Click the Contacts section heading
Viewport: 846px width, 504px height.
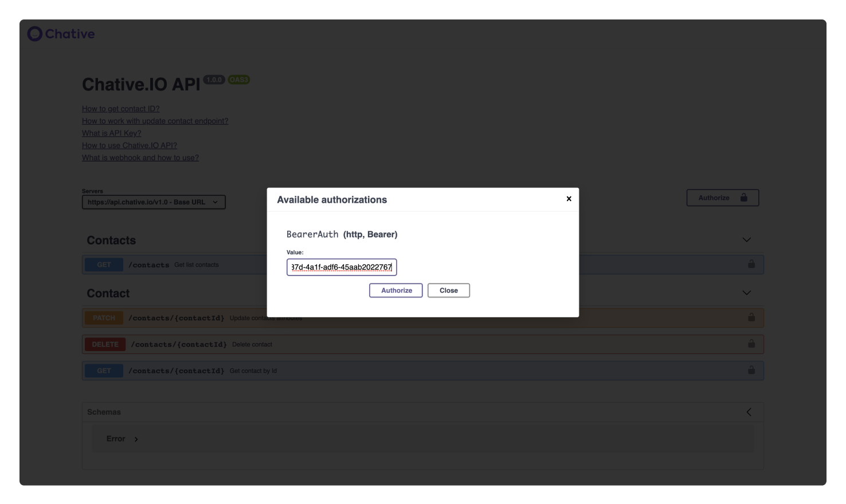tap(111, 241)
